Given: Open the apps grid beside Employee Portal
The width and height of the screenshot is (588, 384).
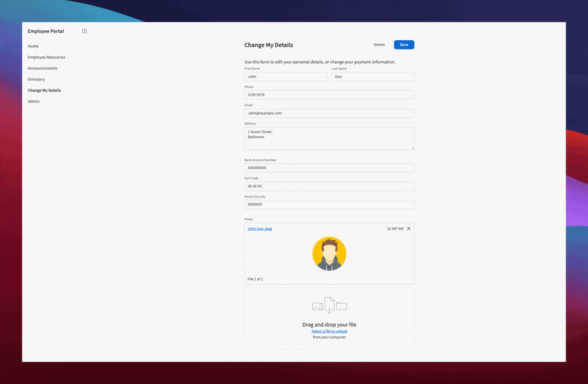Looking at the screenshot, I should click(84, 31).
